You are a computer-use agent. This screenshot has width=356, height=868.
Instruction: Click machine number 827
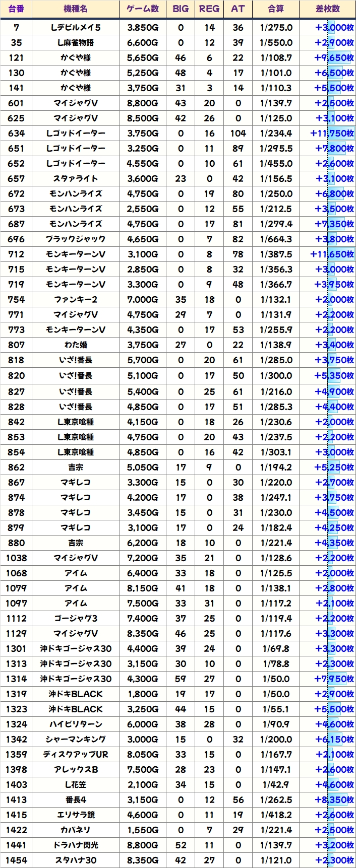click(x=16, y=392)
